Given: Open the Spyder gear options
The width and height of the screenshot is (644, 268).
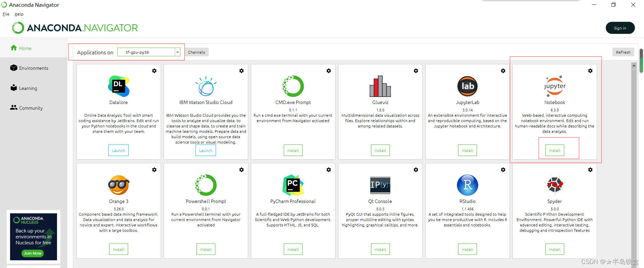Looking at the screenshot, I should pyautogui.click(x=590, y=170).
